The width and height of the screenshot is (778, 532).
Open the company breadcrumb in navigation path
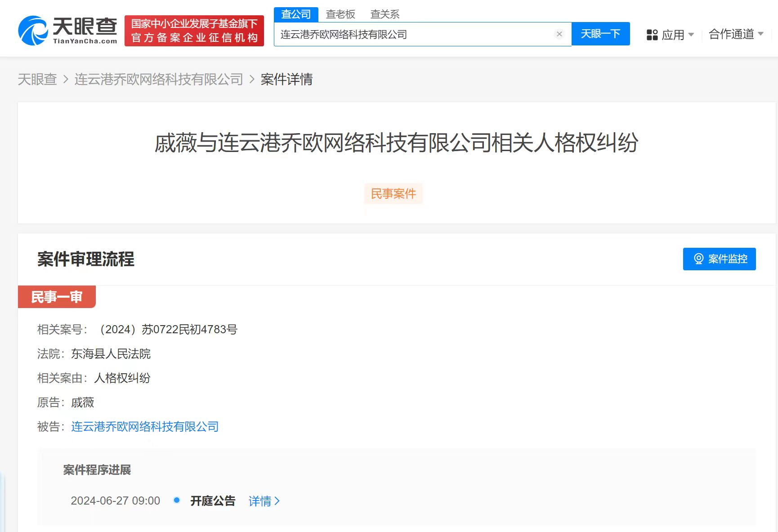coord(157,79)
